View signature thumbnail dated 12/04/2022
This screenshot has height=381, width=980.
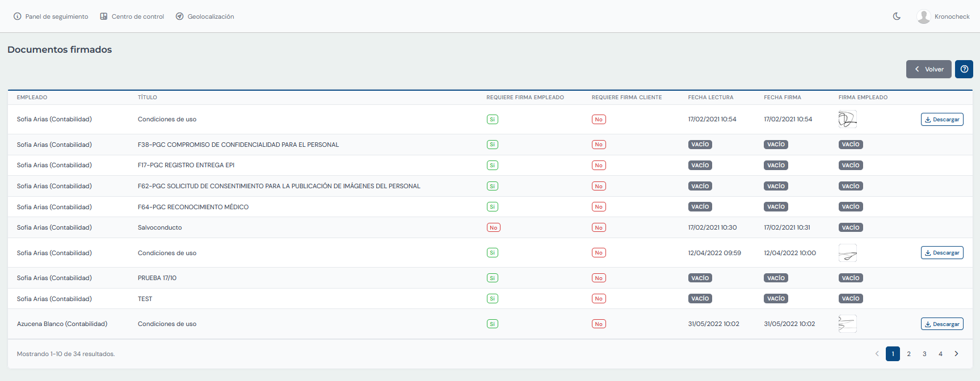point(847,253)
